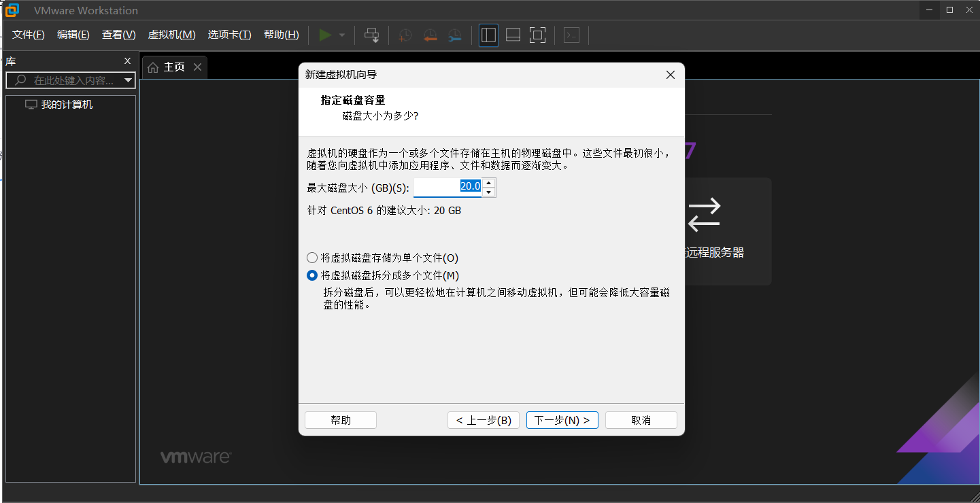Close the 库 library panel
The image size is (980, 503).
click(127, 61)
